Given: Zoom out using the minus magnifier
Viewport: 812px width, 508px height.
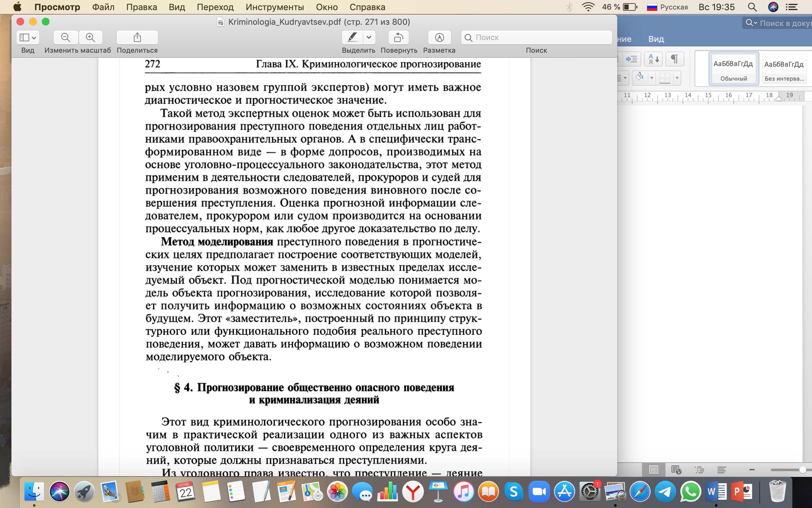Looking at the screenshot, I should coord(66,37).
